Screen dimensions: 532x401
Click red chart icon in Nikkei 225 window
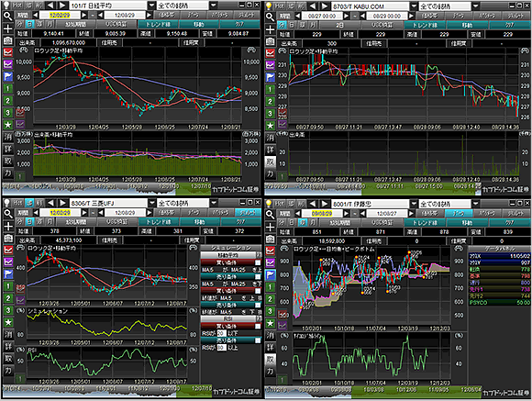(x=8, y=52)
